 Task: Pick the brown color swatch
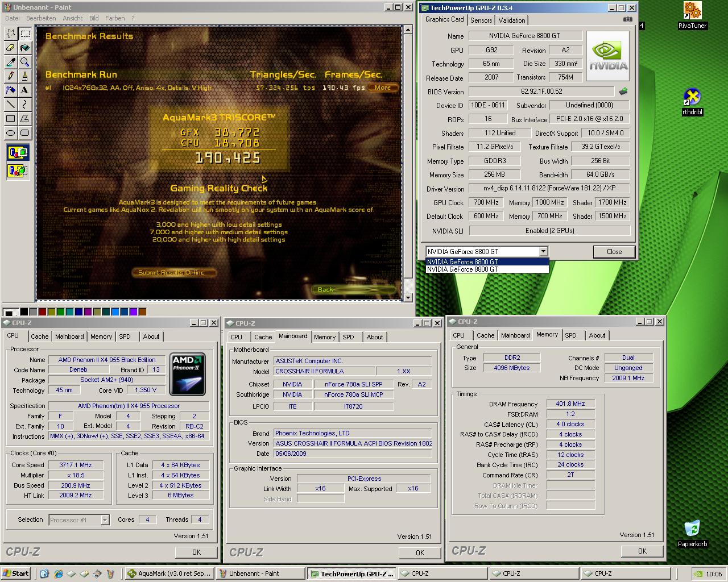click(143, 311)
